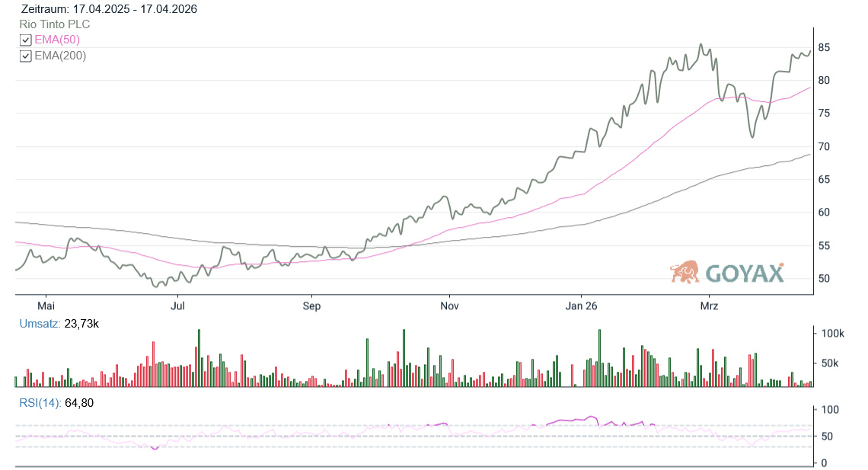Click the Mai label on time axis
The height and width of the screenshot is (470, 868).
pos(46,306)
